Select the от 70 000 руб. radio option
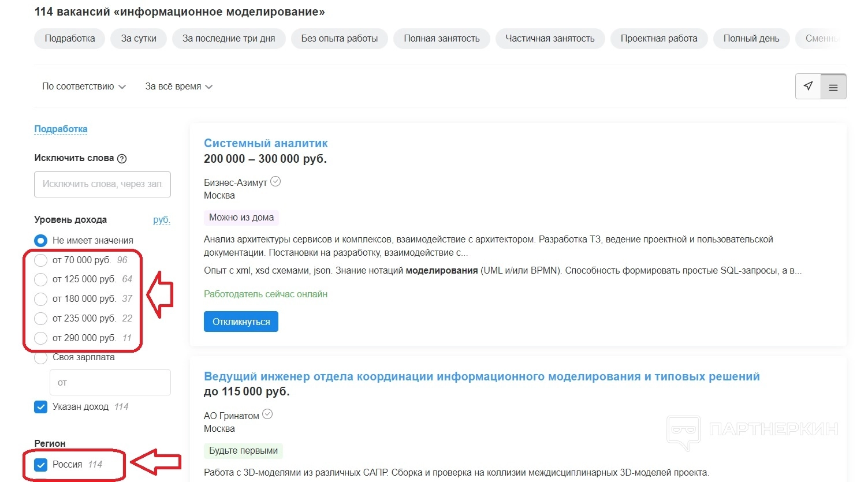Image resolution: width=868 pixels, height=482 pixels. (x=41, y=260)
